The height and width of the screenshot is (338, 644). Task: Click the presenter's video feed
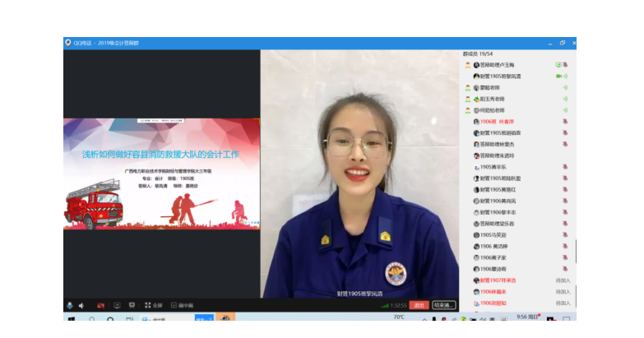point(359,174)
